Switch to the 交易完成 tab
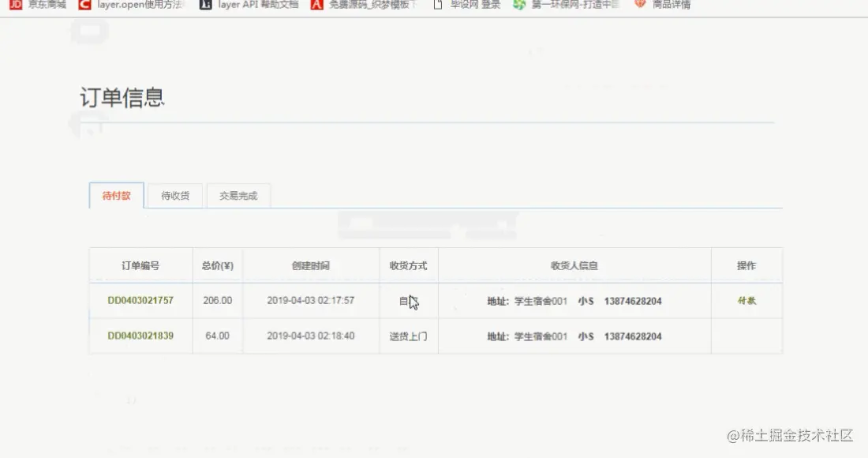The image size is (868, 458). tap(238, 196)
